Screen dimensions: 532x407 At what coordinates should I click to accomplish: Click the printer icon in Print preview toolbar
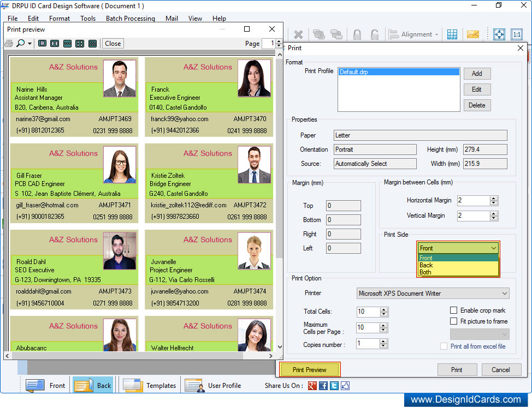(9, 44)
